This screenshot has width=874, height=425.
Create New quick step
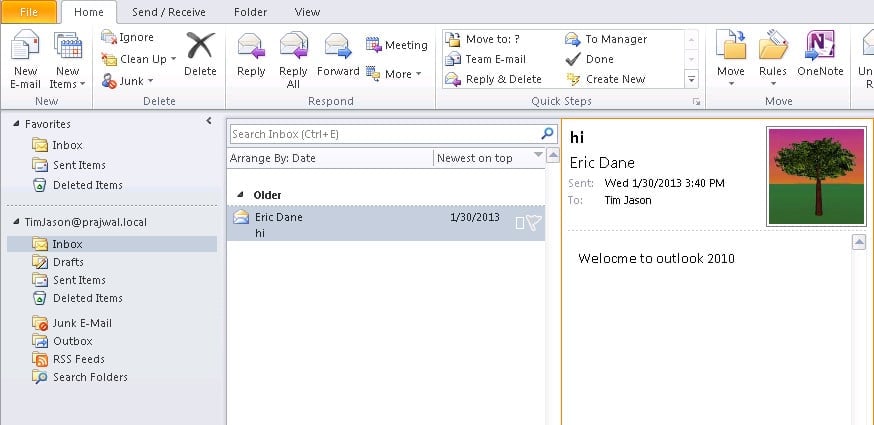605,79
